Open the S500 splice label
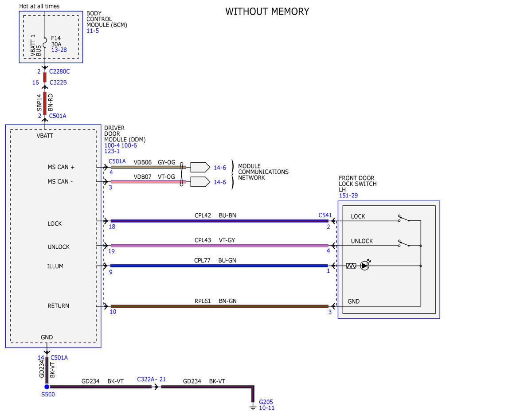The height and width of the screenshot is (411, 532). 47,395
